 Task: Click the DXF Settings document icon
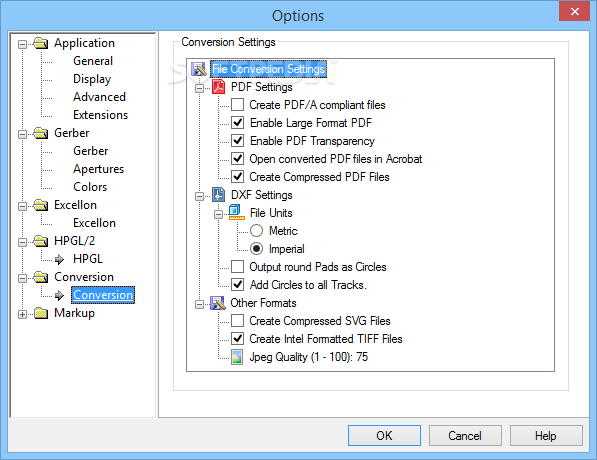point(219,195)
